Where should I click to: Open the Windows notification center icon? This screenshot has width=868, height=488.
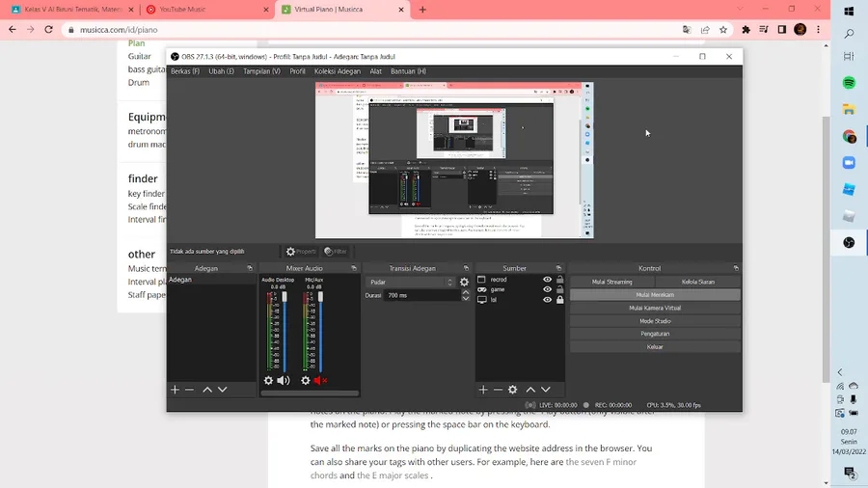pyautogui.click(x=849, y=472)
